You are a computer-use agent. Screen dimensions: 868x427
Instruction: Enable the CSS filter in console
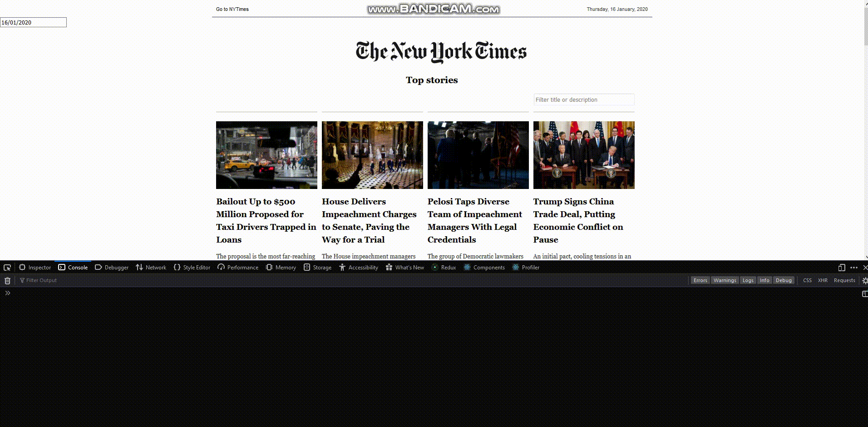(x=807, y=280)
